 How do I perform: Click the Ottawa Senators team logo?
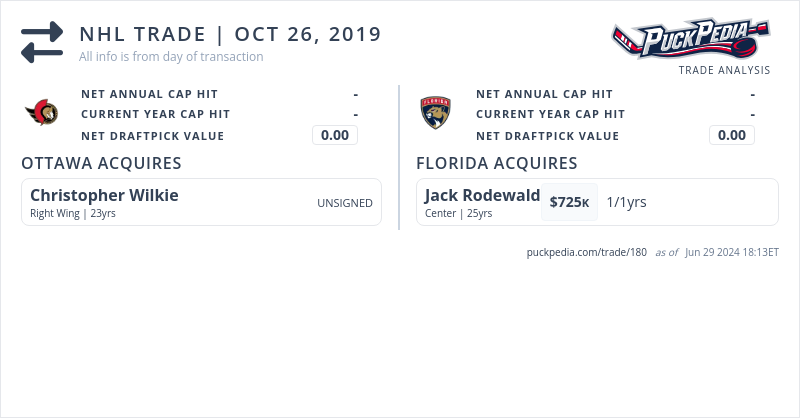click(42, 114)
